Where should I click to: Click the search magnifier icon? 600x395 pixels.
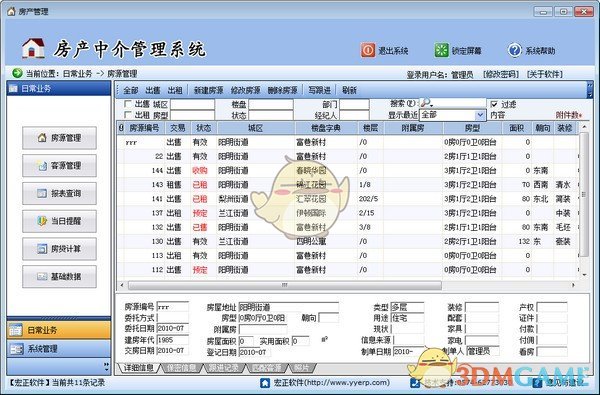pyautogui.click(x=426, y=103)
